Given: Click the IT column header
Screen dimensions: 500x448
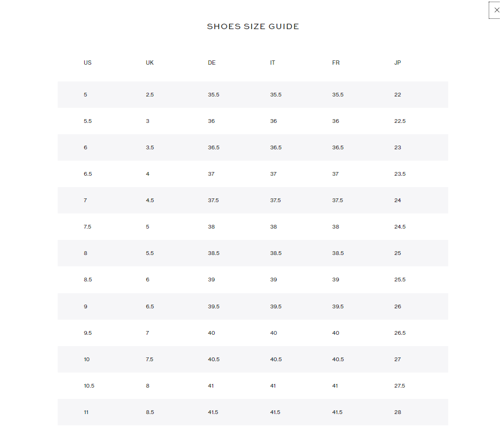Looking at the screenshot, I should [272, 63].
